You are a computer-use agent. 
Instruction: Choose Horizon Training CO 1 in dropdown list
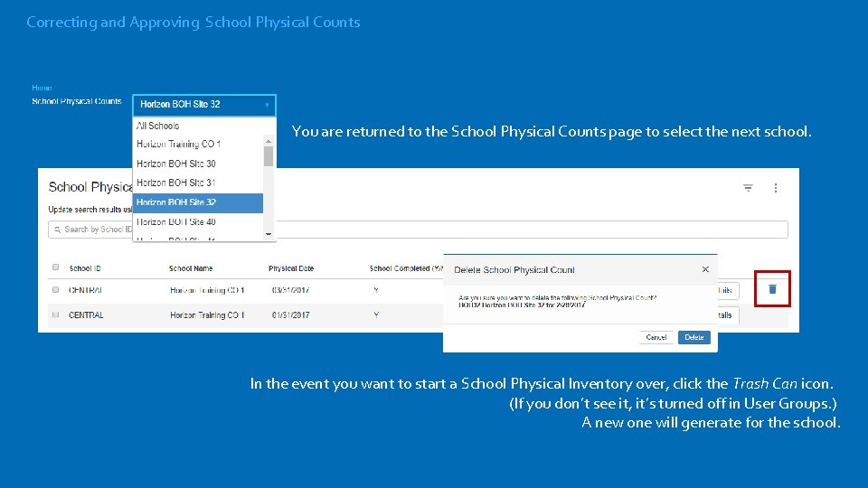coord(178,144)
